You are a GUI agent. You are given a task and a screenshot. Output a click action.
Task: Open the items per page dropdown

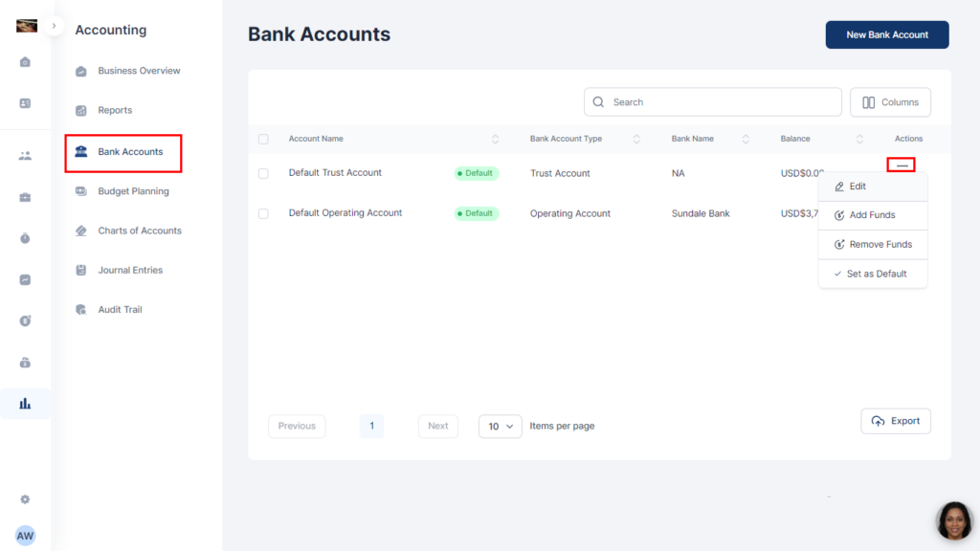500,426
